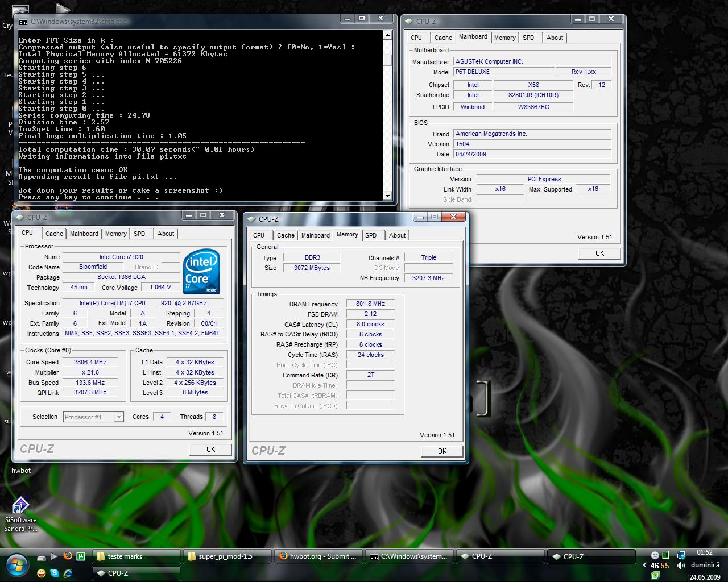Click the Intel Core i7 920 name field

pyautogui.click(x=121, y=257)
